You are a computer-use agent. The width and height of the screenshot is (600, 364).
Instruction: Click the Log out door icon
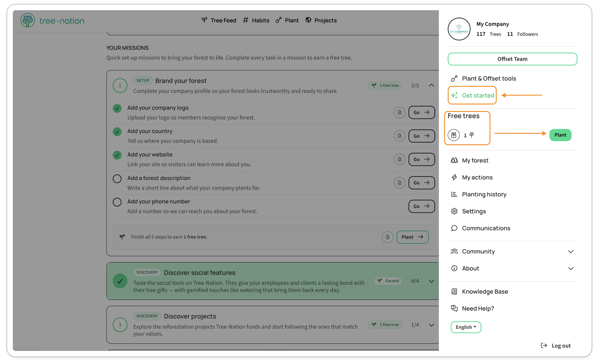pyautogui.click(x=544, y=346)
